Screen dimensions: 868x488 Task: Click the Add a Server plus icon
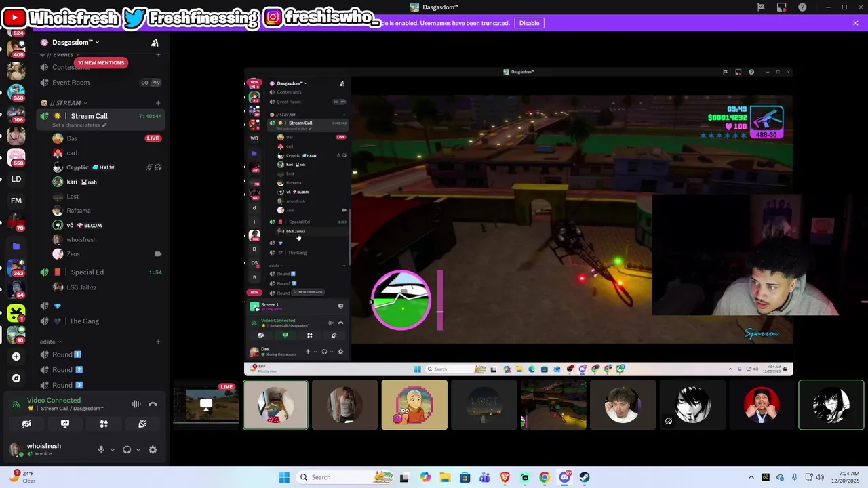(x=16, y=357)
